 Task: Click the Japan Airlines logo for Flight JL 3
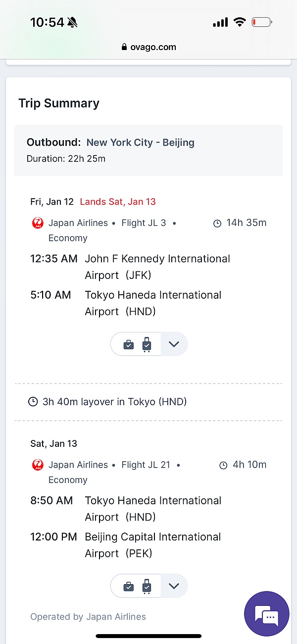tap(38, 223)
